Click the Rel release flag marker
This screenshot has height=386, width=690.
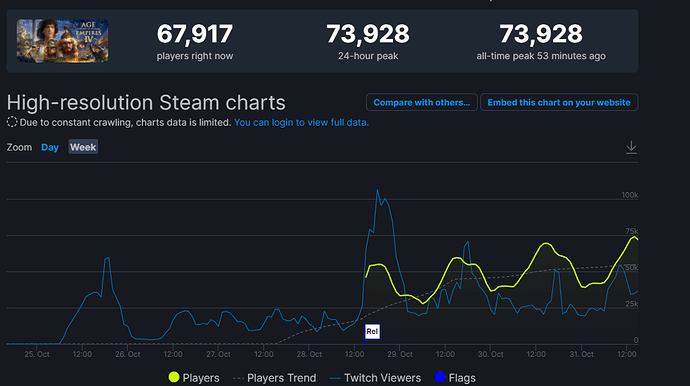[372, 331]
